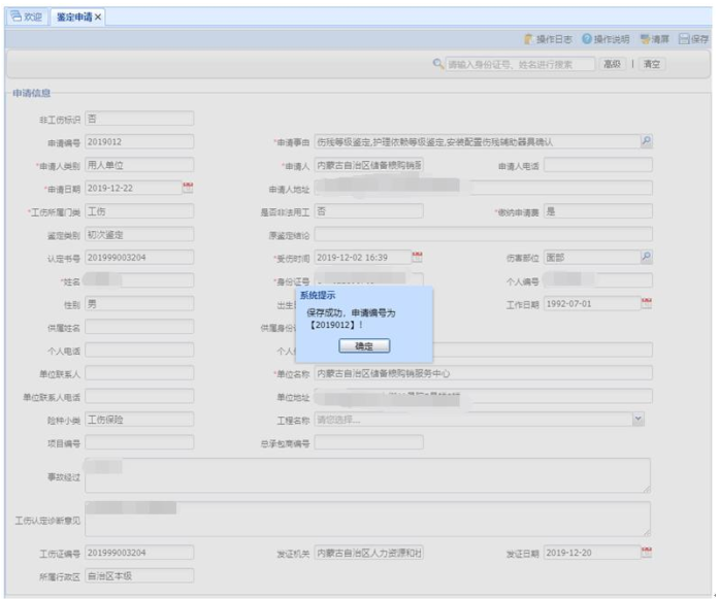This screenshot has width=719, height=599.
Task: Focus the ID number and name search field
Action: pos(520,64)
